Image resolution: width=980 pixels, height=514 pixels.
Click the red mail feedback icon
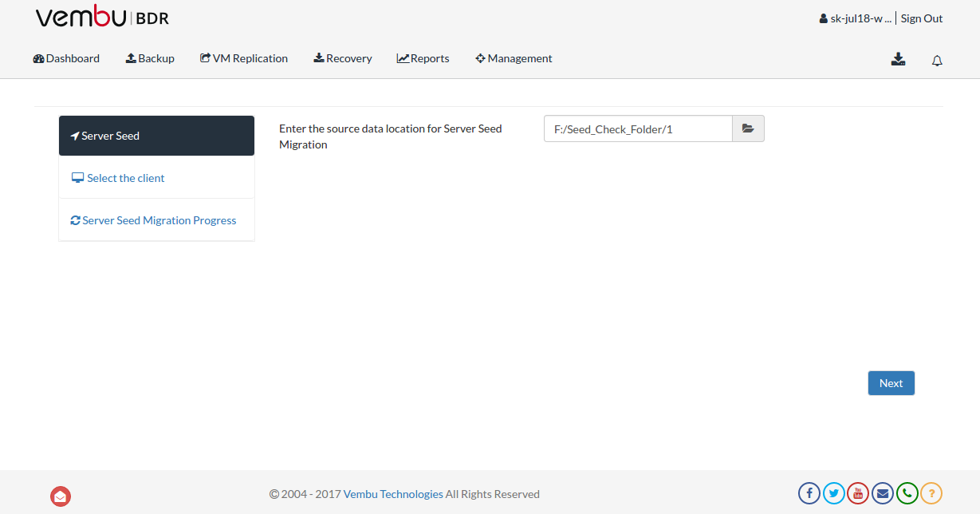click(x=61, y=496)
